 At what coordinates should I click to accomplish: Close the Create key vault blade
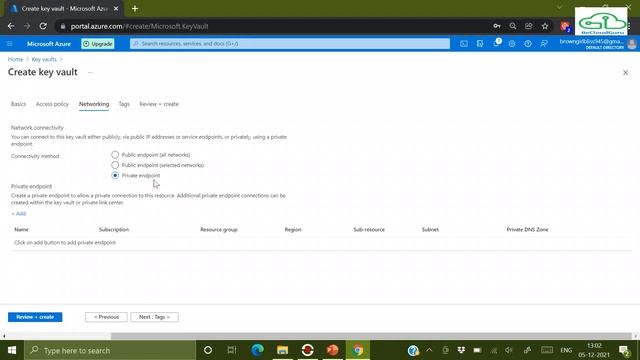625,73
